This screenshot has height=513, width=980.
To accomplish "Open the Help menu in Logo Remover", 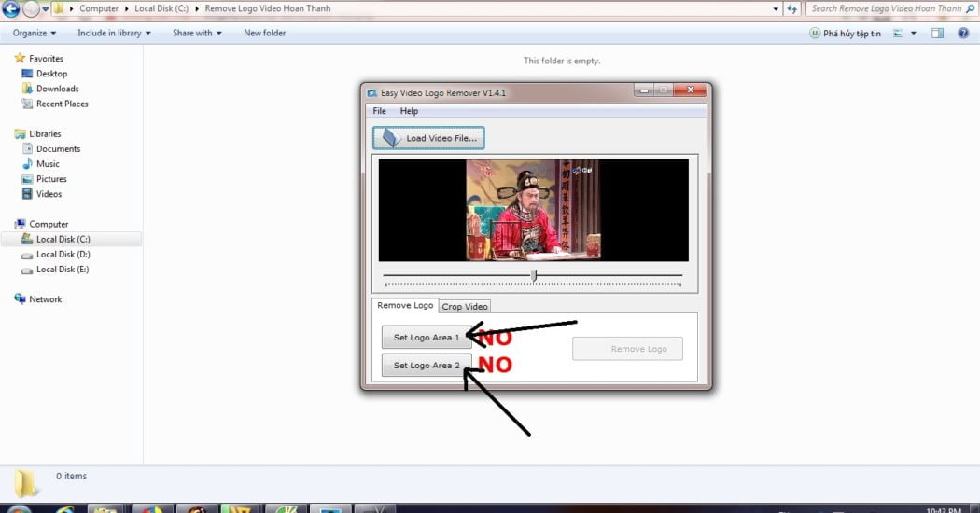I will (409, 111).
